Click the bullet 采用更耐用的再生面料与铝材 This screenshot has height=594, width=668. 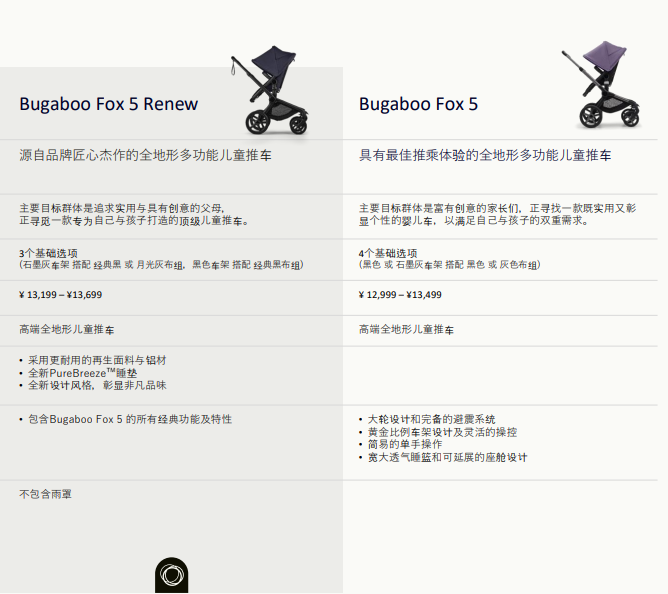[97, 360]
